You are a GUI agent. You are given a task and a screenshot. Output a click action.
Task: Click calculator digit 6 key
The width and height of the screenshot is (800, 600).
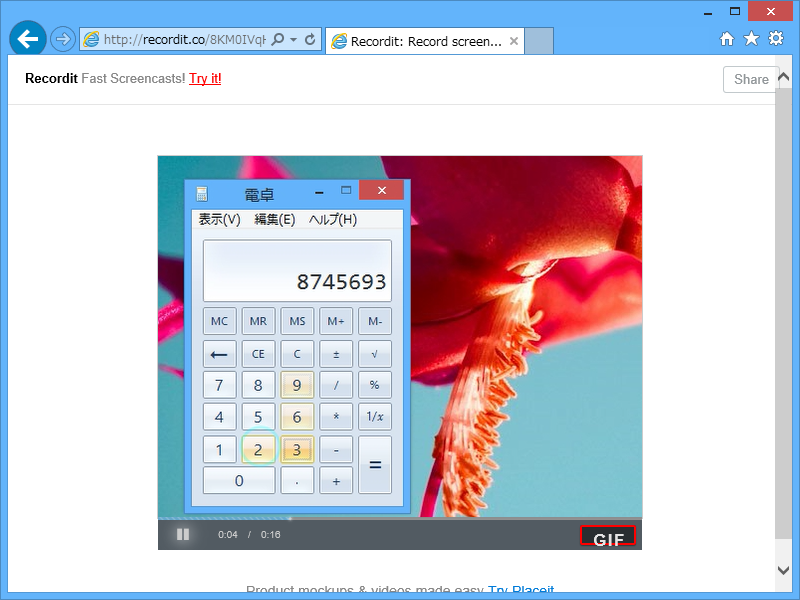297,417
